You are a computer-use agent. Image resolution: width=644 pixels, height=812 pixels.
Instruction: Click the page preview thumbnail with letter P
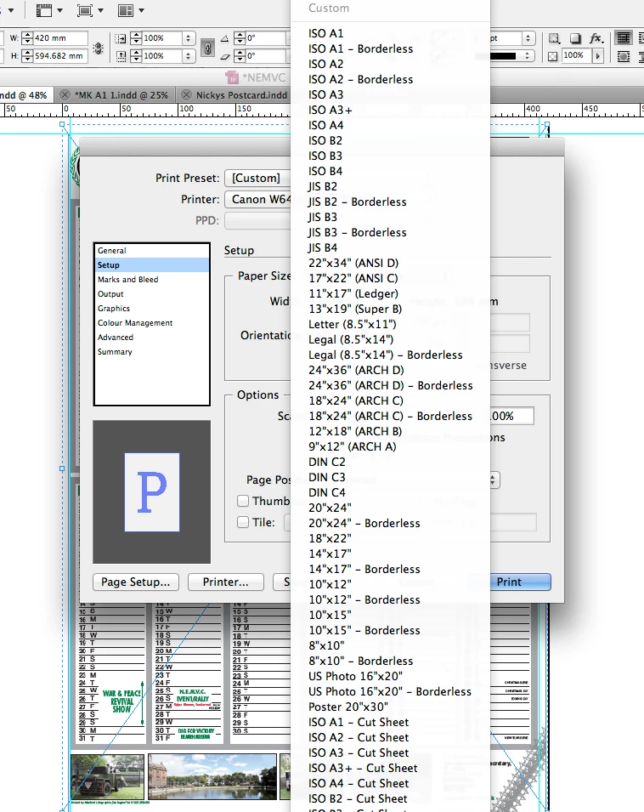point(152,492)
